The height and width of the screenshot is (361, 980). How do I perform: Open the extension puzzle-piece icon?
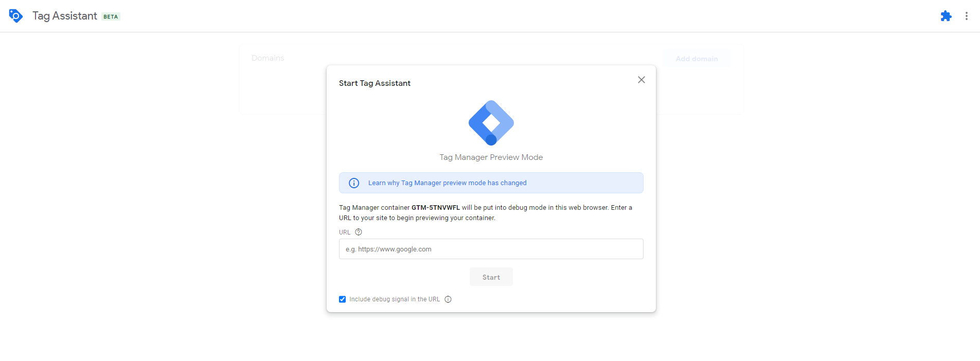click(x=946, y=16)
